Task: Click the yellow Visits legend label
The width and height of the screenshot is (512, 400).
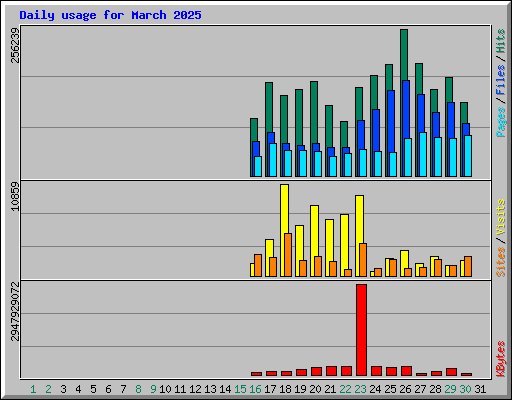Action: 500,217
